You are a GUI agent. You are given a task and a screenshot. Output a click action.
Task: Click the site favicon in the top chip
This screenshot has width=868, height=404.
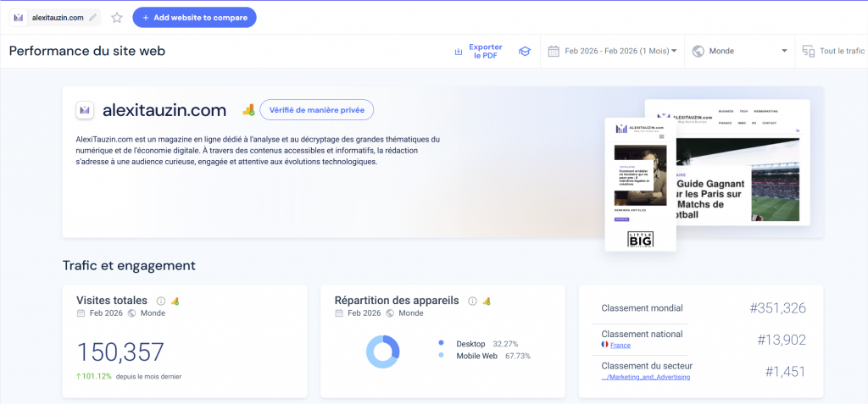tap(19, 18)
